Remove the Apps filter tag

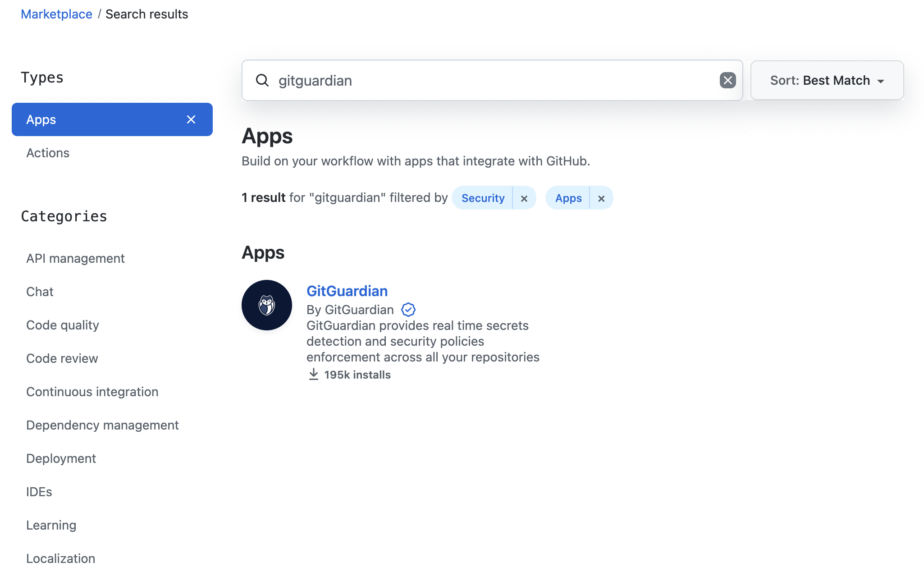click(601, 198)
